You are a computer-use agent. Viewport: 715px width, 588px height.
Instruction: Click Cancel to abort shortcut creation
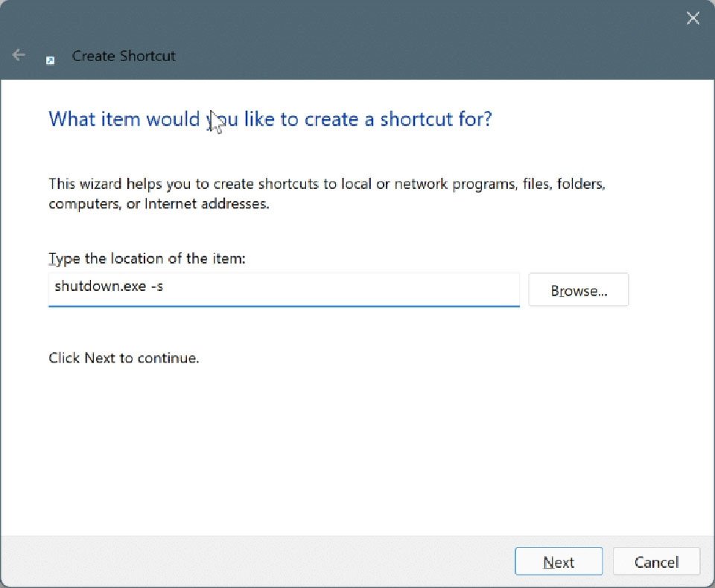pos(656,562)
